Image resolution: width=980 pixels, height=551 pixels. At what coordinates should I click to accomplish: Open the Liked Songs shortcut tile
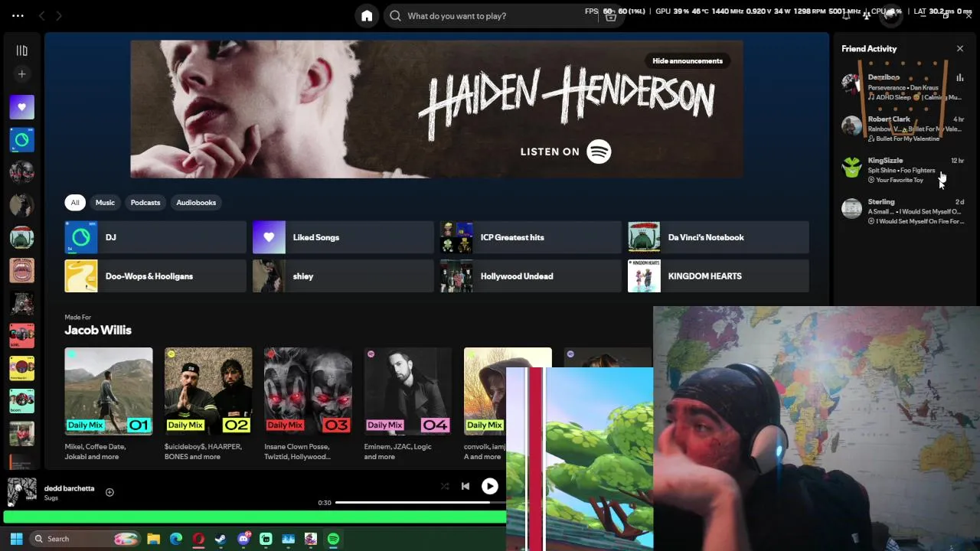point(343,237)
